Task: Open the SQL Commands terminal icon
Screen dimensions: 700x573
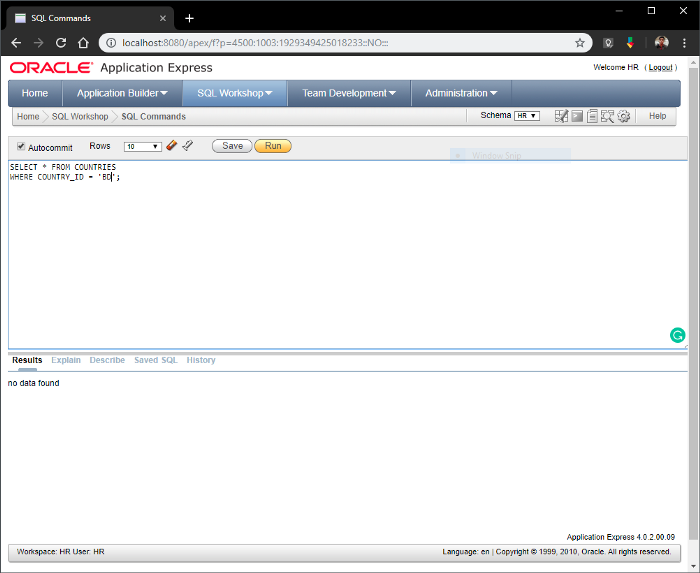Action: pos(577,116)
